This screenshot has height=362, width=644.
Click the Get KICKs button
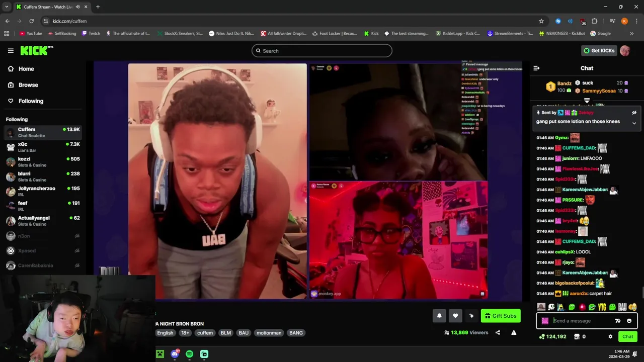point(599,51)
